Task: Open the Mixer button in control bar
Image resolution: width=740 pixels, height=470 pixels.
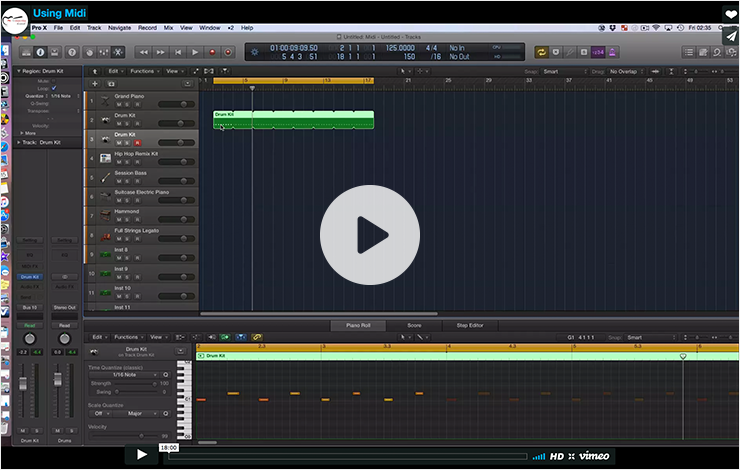Action: [x=104, y=52]
